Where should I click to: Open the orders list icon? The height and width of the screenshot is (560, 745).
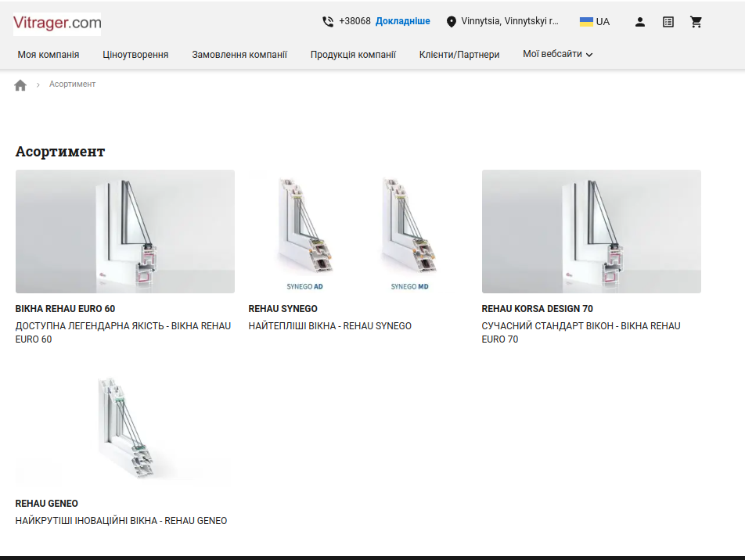coord(668,22)
